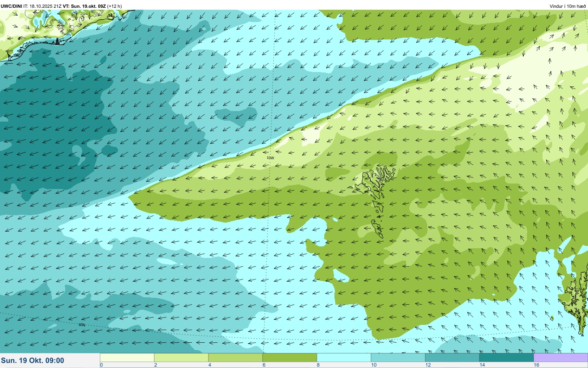Click the dark teal 14–16 legend swatch
Image resolution: width=588 pixels, height=368 pixels.
[x=506, y=357]
